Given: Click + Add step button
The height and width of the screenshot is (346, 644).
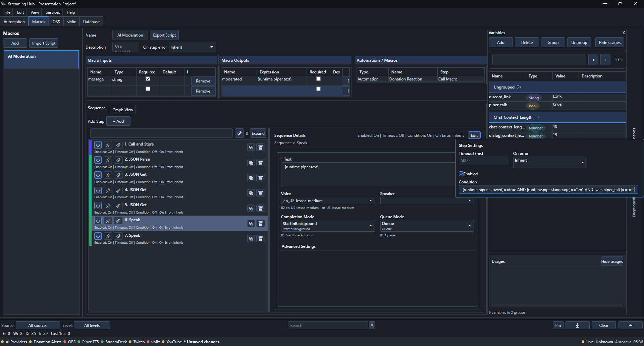Looking at the screenshot, I should pyautogui.click(x=118, y=121).
